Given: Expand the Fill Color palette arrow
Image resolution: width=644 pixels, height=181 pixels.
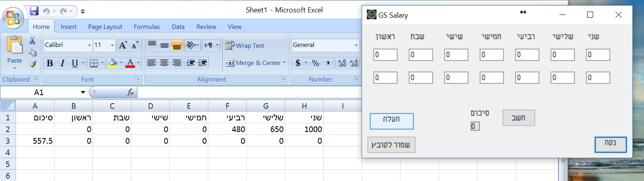Looking at the screenshot, I should (x=121, y=63).
